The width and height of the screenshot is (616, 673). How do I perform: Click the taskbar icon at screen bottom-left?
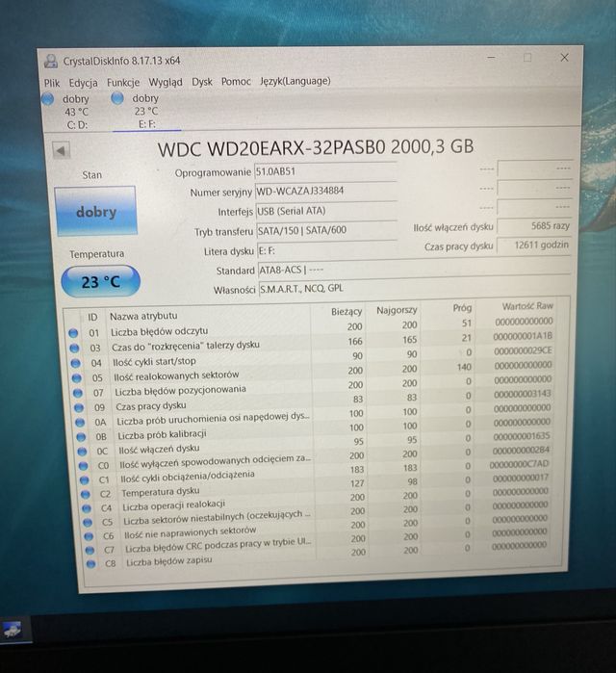[x=13, y=630]
